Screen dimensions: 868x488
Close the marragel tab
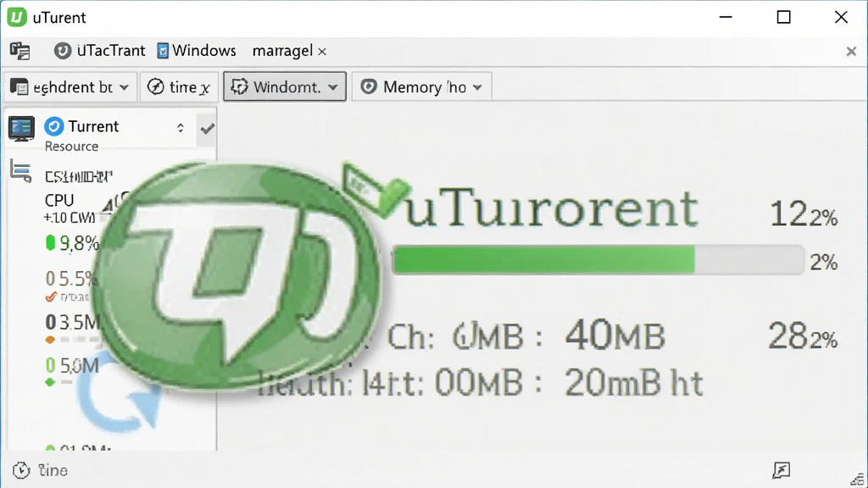point(322,52)
